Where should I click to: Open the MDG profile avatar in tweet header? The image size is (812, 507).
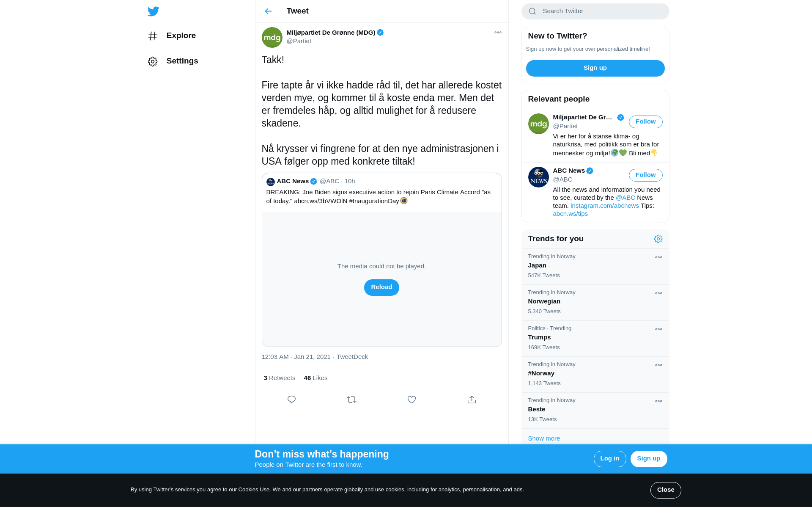pos(272,37)
